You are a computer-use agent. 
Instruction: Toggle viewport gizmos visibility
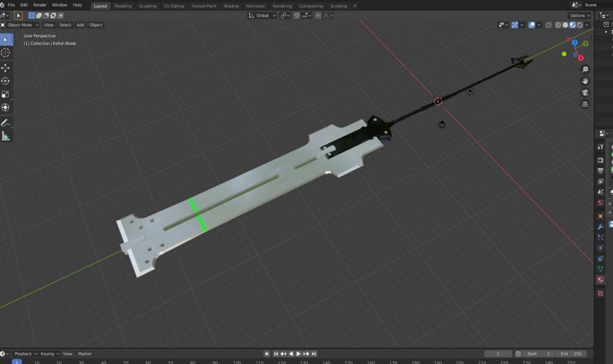point(514,25)
